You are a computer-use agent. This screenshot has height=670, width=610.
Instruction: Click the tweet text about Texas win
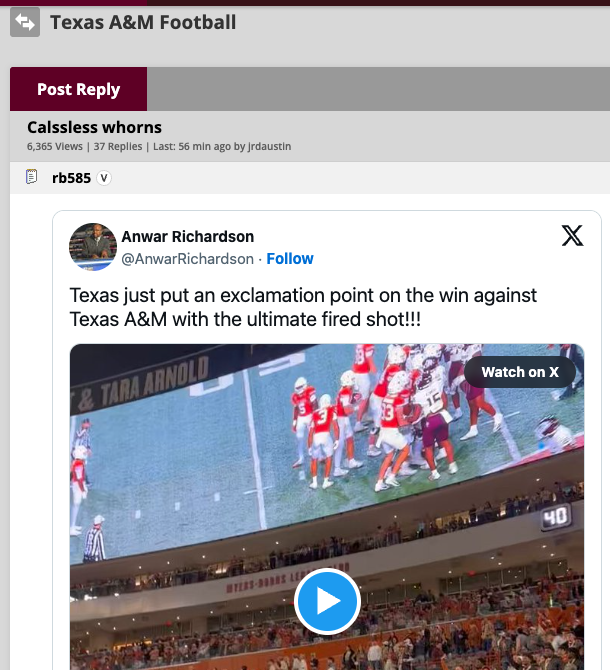303,307
